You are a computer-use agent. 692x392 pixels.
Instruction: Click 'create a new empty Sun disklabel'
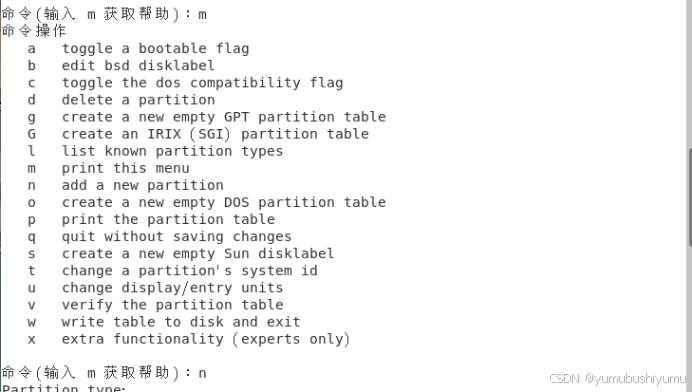tap(198, 254)
